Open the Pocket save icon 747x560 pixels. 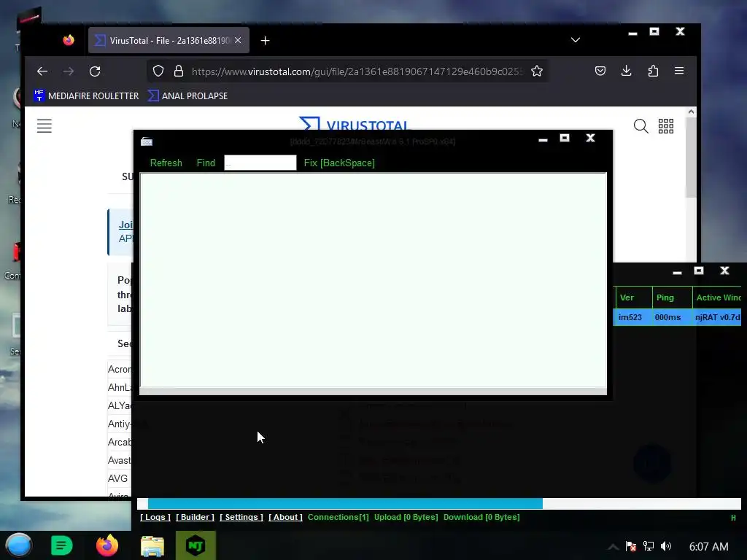click(x=600, y=71)
